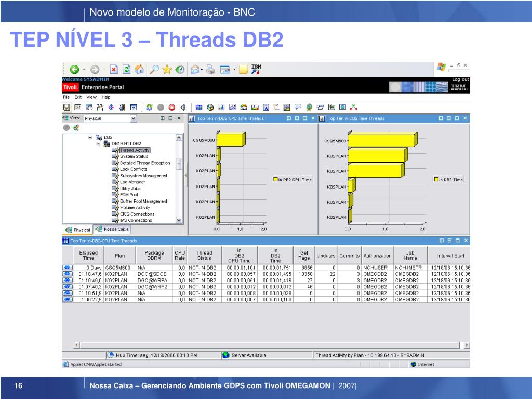This screenshot has height=399, width=532.
Task: Click the red Stop toolbar icon
Action: (x=172, y=108)
